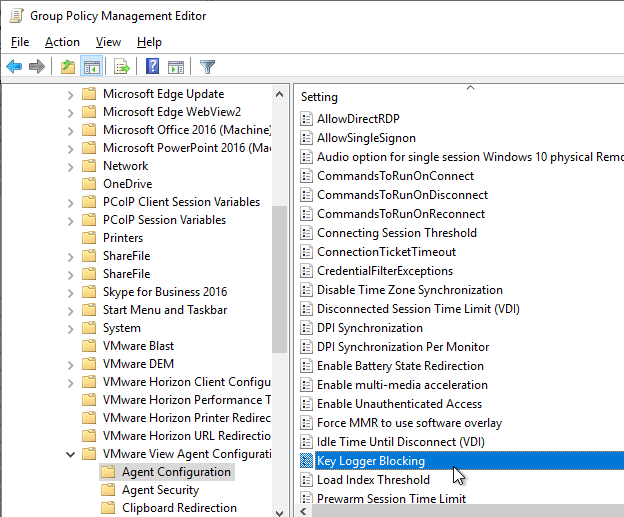This screenshot has height=517, width=624.
Task: Click the AllowDirectRDP policy icon
Action: click(306, 119)
